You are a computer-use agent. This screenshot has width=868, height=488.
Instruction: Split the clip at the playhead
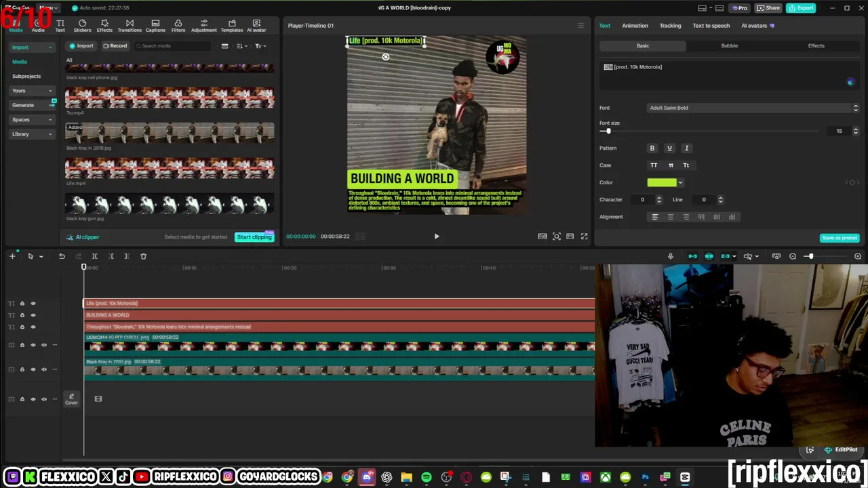[x=94, y=256]
